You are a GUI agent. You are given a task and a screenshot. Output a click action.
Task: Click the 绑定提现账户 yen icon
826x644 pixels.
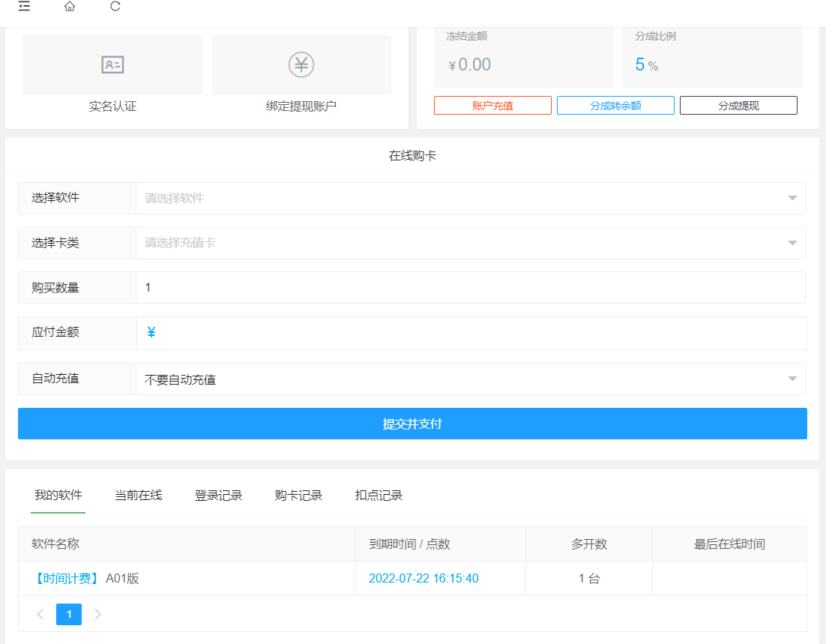point(301,65)
